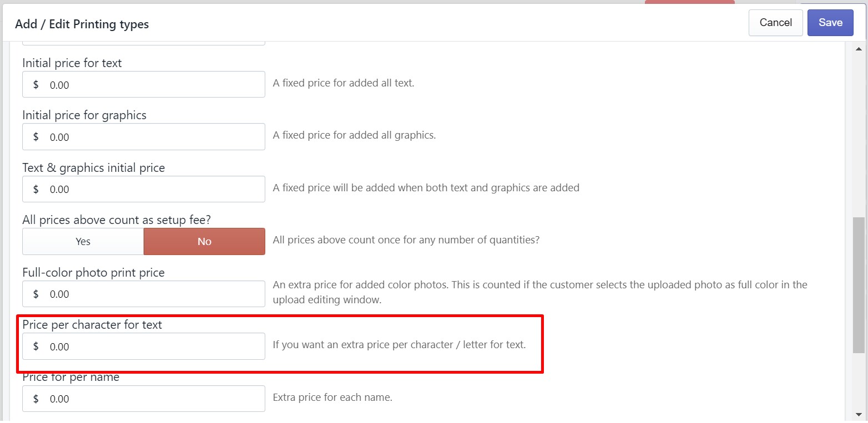Click the dollar sign in Text & graphics price
Viewport: 868px width, 423px height.
coord(36,189)
